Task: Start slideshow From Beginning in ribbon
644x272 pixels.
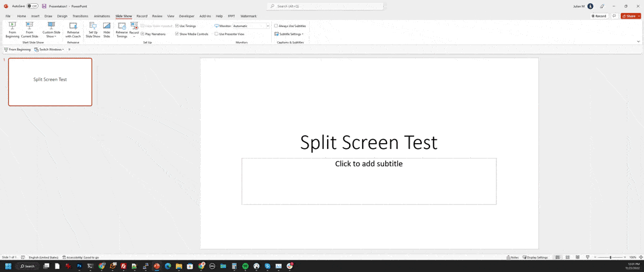Action: click(12, 30)
